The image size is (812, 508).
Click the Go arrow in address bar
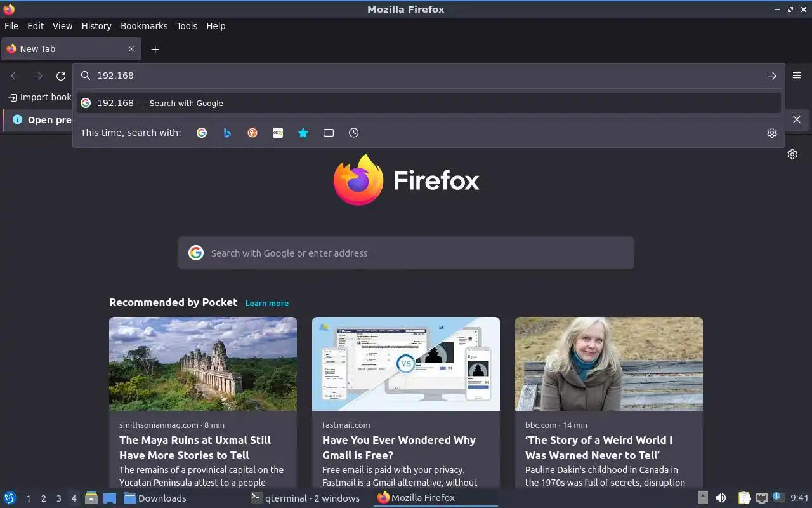[x=771, y=76]
